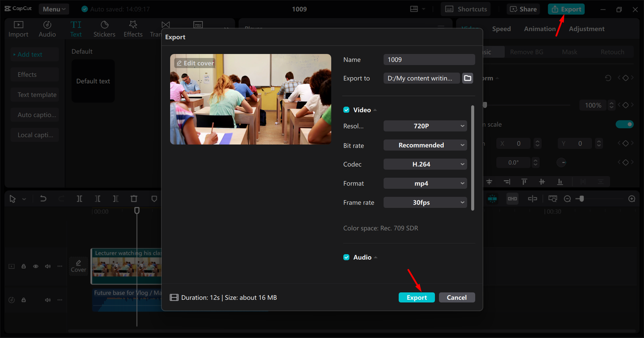Mute the audio track speaker icon
This screenshot has height=338, width=644.
(x=48, y=300)
